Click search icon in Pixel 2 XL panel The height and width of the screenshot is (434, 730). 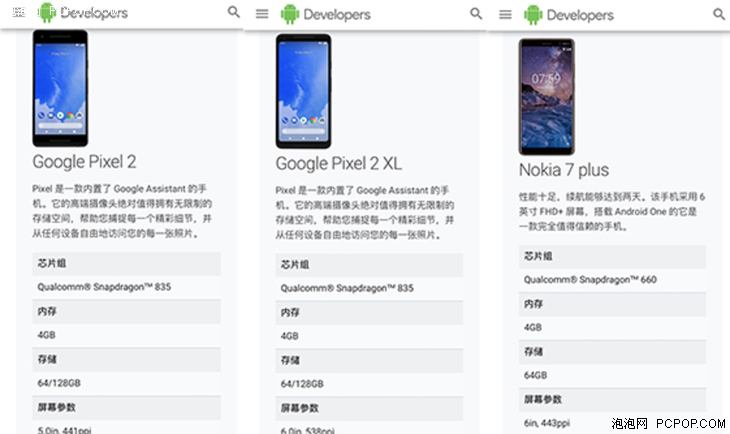(476, 14)
